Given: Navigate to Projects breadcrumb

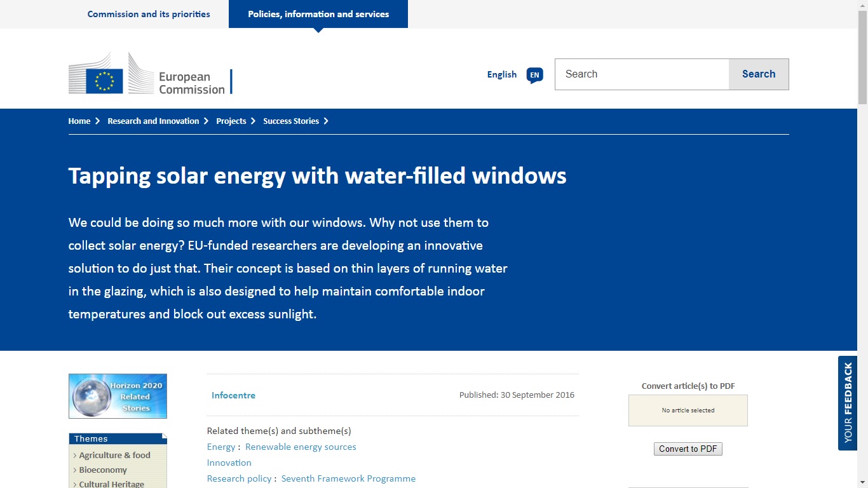Looking at the screenshot, I should click(x=231, y=121).
